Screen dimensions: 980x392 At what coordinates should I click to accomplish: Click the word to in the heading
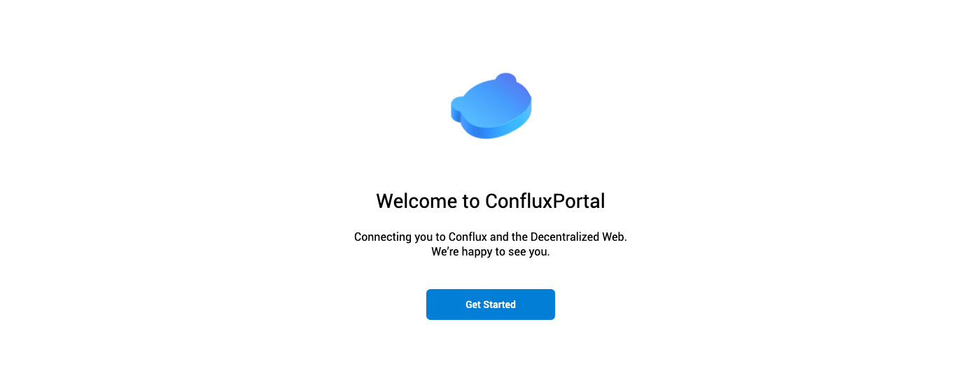[x=471, y=202]
